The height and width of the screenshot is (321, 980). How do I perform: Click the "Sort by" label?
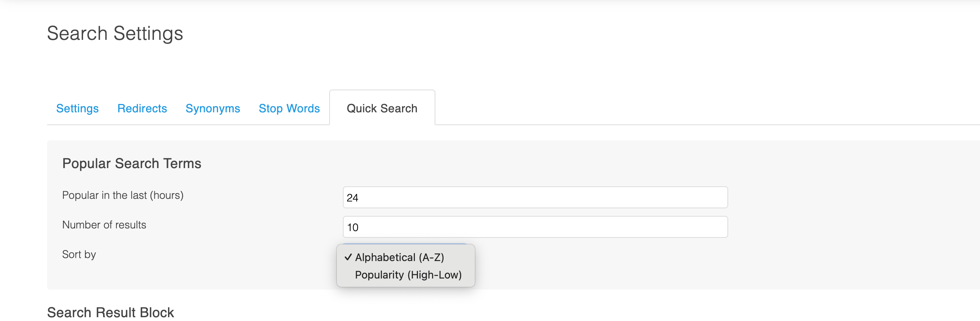(x=79, y=254)
